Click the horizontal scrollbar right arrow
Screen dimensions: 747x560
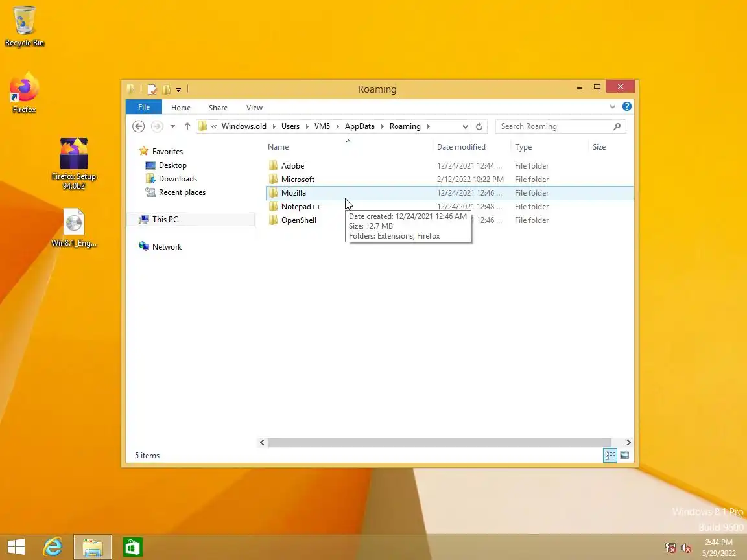tap(628, 443)
